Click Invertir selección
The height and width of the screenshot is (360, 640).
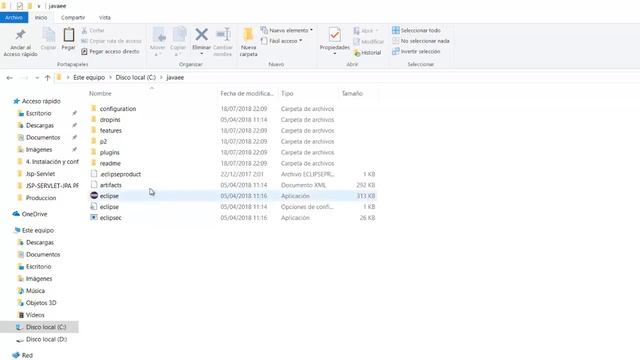[416, 51]
